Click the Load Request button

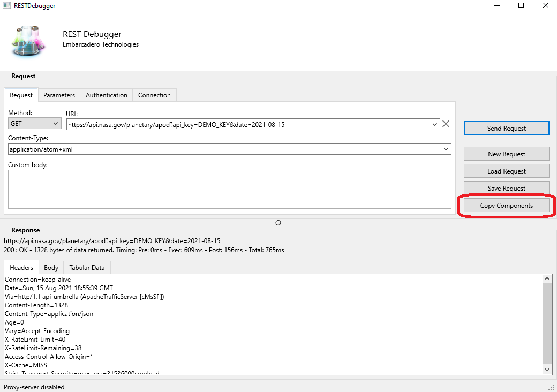(506, 171)
